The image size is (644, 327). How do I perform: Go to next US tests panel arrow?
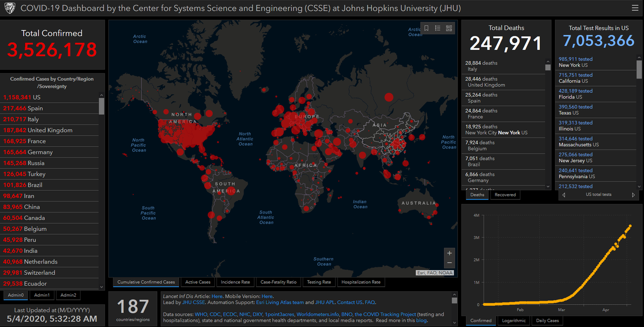tap(633, 194)
